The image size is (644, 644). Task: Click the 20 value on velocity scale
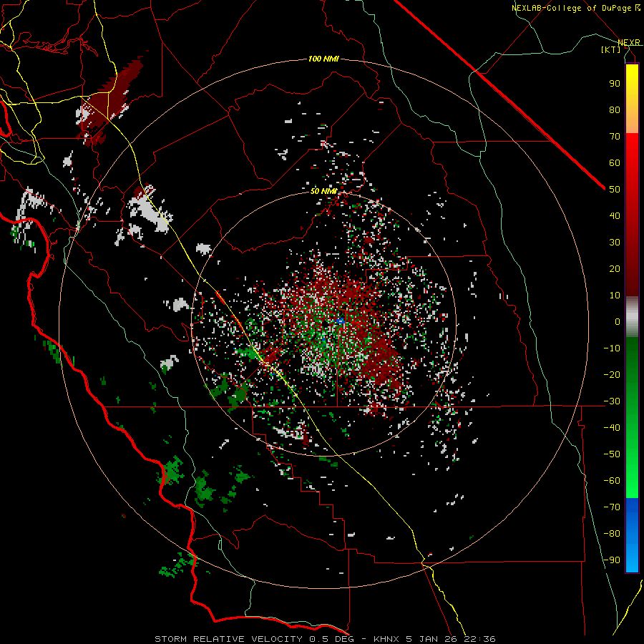coord(615,268)
